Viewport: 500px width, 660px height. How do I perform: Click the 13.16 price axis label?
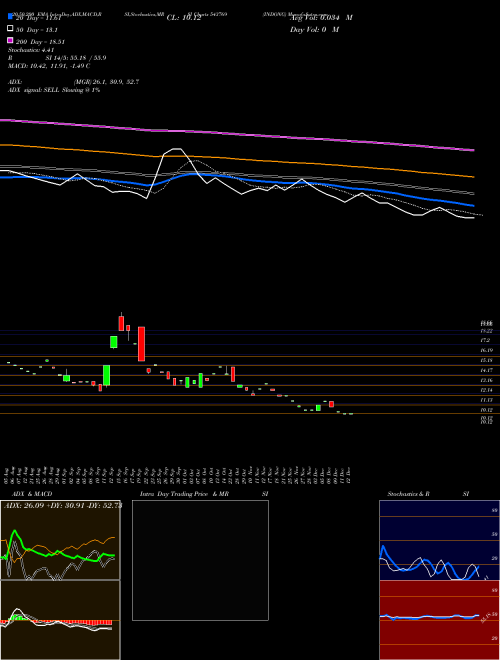487,380
